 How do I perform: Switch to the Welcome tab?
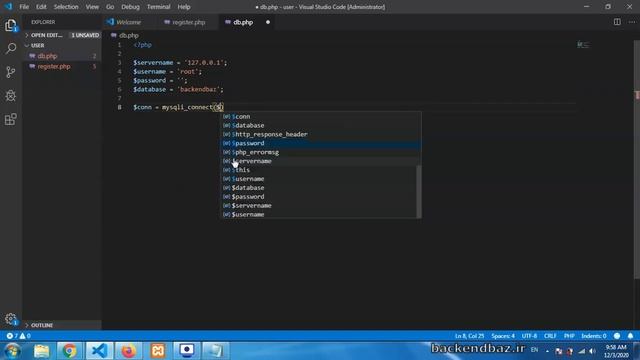coord(128,22)
